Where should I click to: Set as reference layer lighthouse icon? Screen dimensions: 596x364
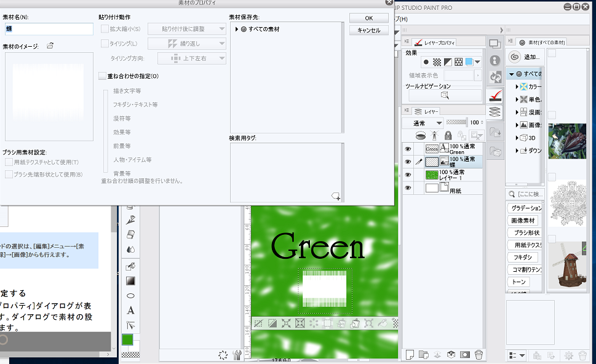434,135
